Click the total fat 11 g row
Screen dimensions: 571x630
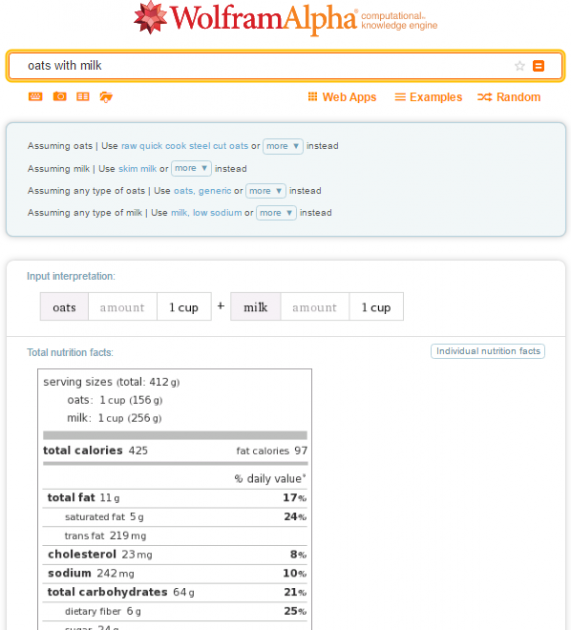click(175, 498)
